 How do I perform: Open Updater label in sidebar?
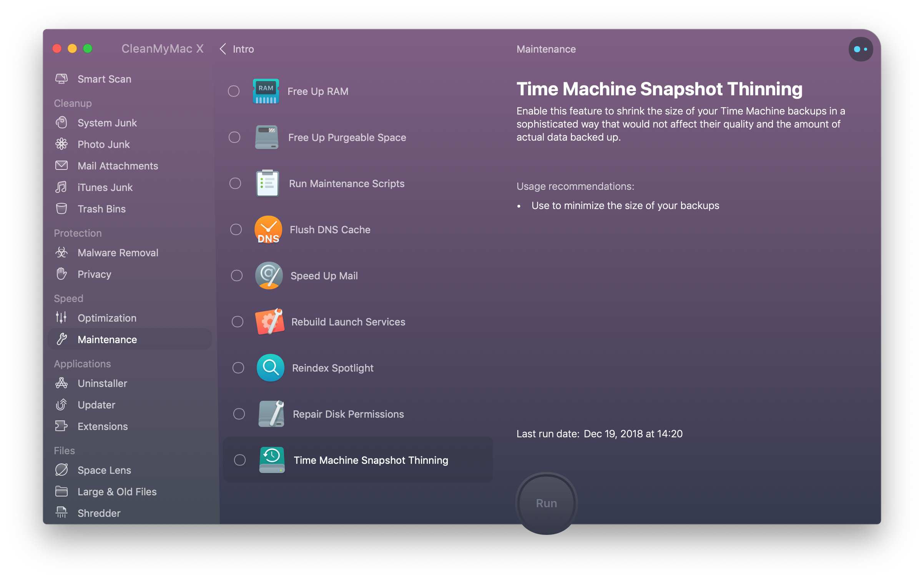[96, 405]
